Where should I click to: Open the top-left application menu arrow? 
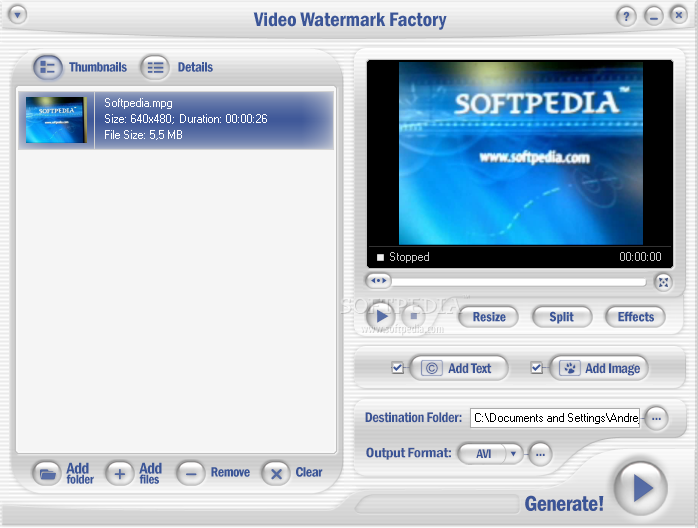coord(17,15)
